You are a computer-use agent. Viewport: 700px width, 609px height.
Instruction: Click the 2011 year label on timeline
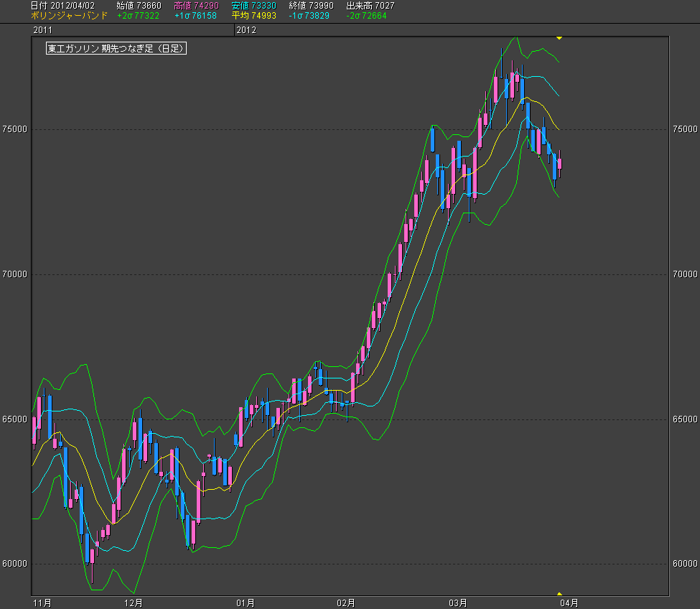click(43, 30)
